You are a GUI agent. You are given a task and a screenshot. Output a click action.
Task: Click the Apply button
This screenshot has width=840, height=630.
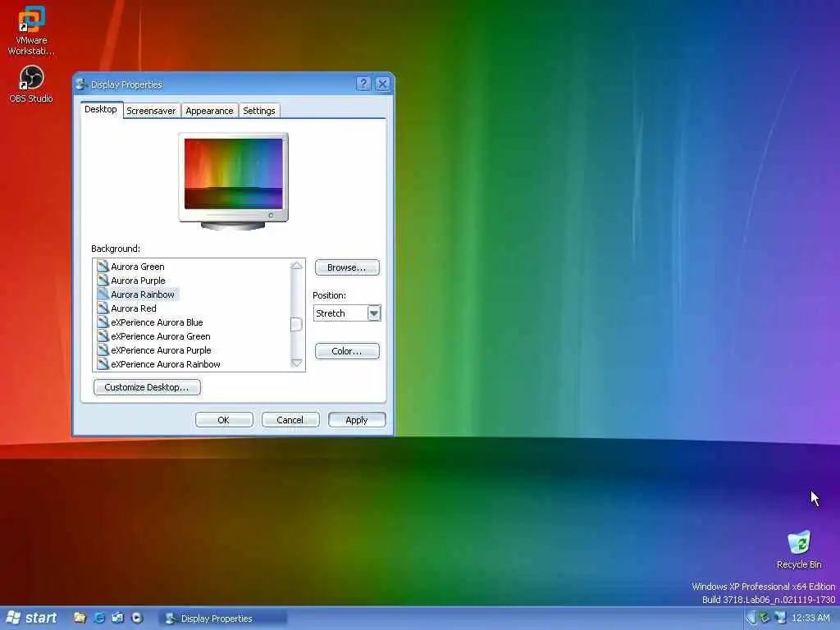pyautogui.click(x=357, y=419)
